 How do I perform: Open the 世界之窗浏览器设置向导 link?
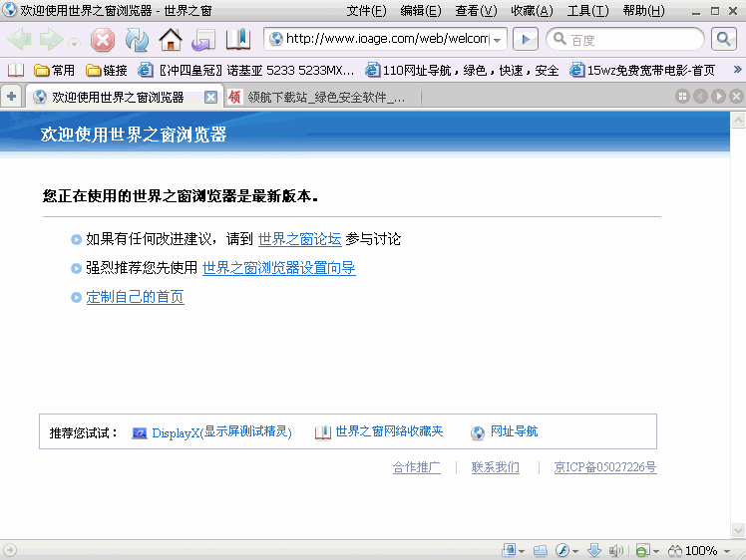(279, 268)
